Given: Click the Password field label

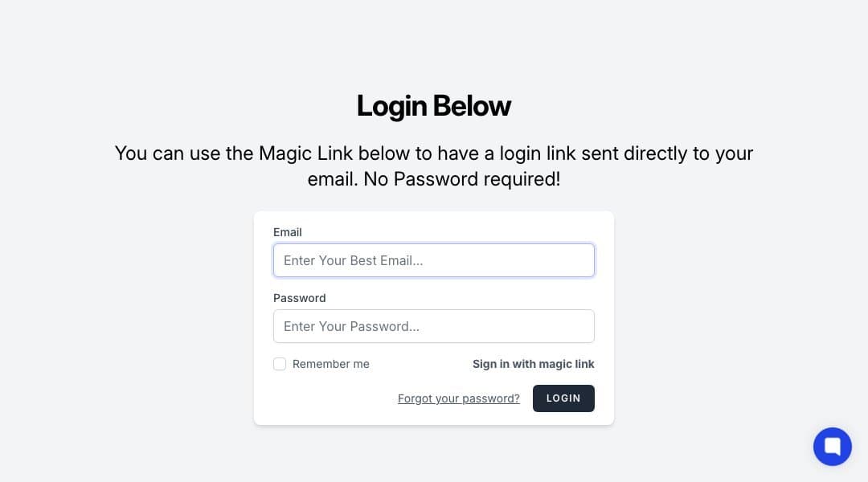Looking at the screenshot, I should [299, 298].
